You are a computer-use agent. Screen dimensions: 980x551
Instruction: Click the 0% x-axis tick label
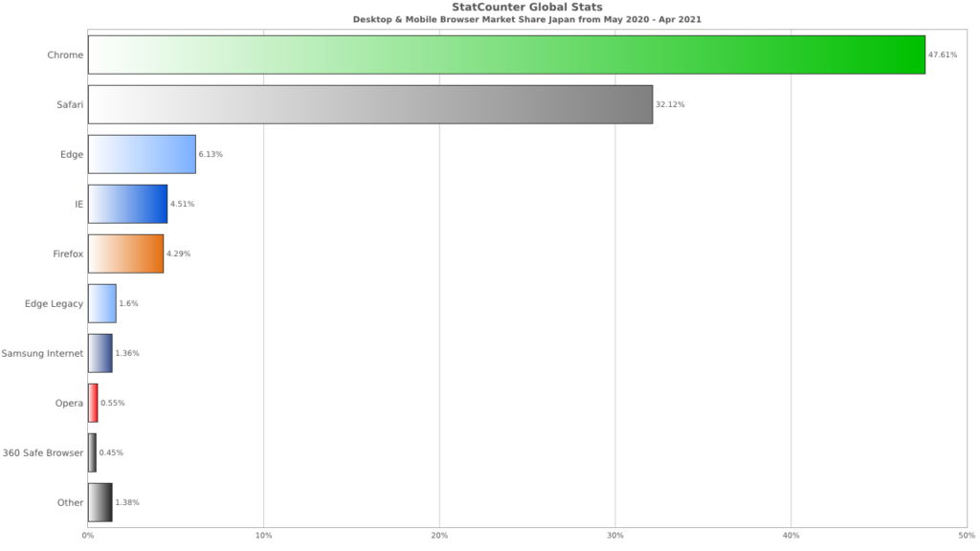point(88,536)
